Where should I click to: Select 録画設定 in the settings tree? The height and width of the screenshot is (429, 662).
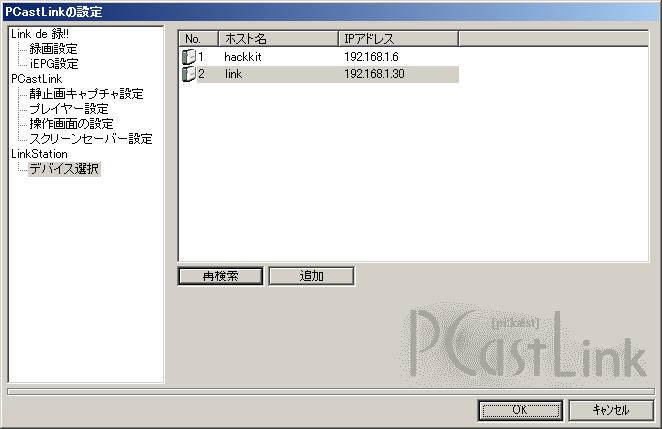point(53,49)
